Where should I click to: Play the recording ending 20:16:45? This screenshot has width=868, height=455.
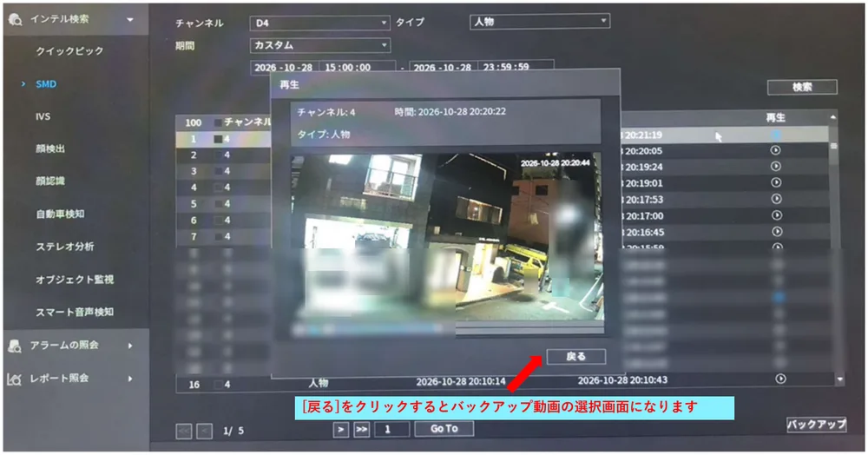point(777,231)
